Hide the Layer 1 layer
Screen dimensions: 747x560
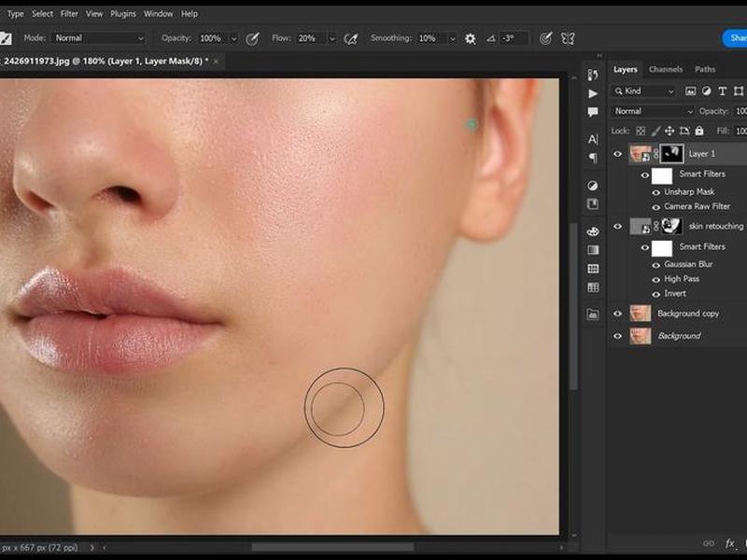point(618,154)
